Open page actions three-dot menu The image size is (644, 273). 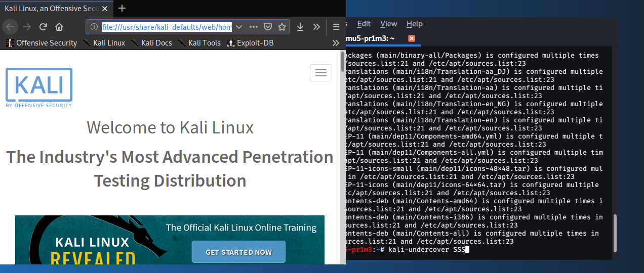pos(254,27)
